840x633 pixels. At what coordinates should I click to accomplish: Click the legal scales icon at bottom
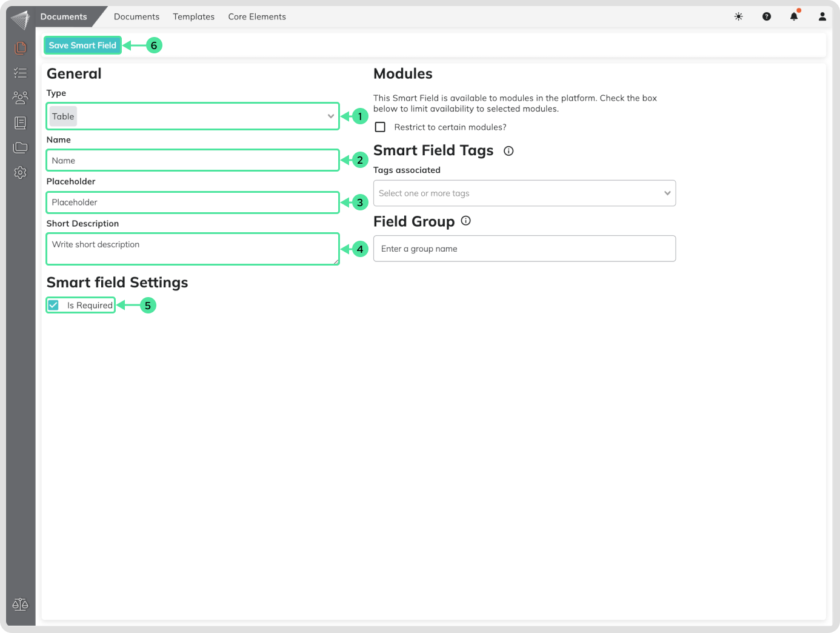20,605
